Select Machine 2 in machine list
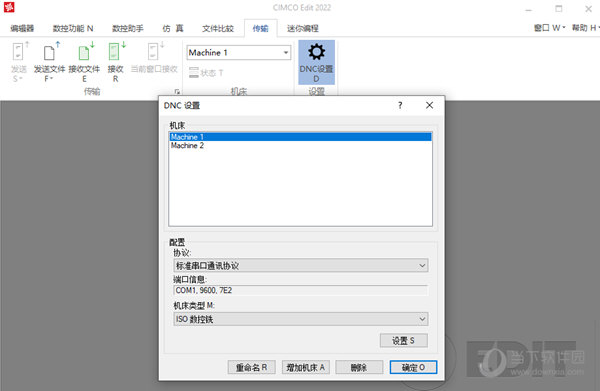 (x=301, y=145)
